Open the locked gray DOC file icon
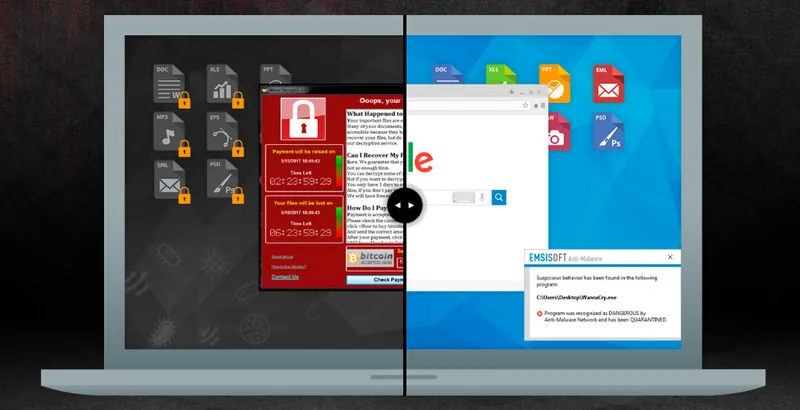Image resolution: width=800 pixels, height=410 pixels. coord(170,84)
